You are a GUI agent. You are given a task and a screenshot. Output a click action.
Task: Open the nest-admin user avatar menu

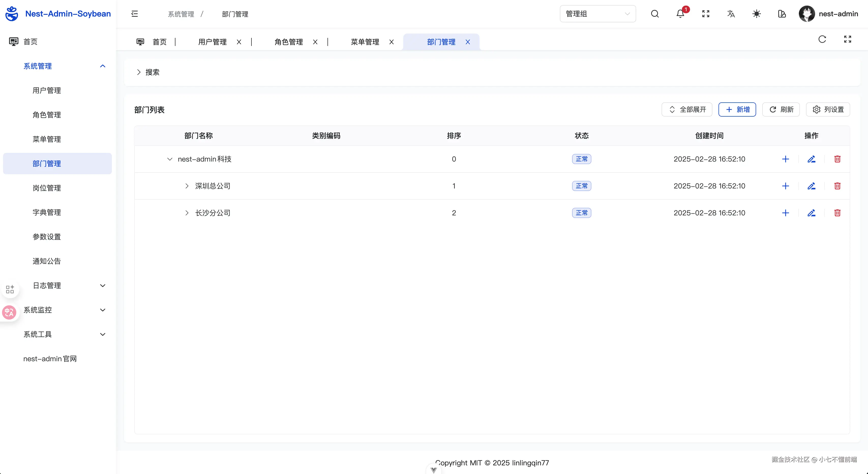[x=807, y=14]
